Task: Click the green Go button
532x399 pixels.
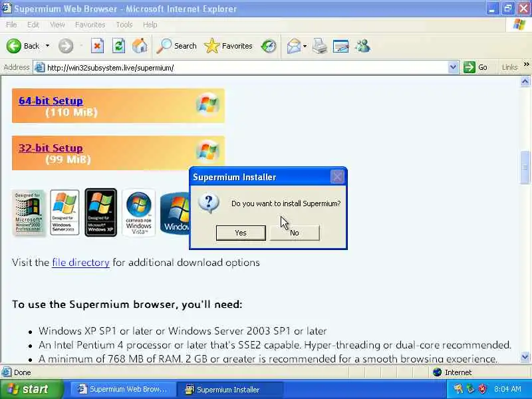Action: pyautogui.click(x=475, y=67)
